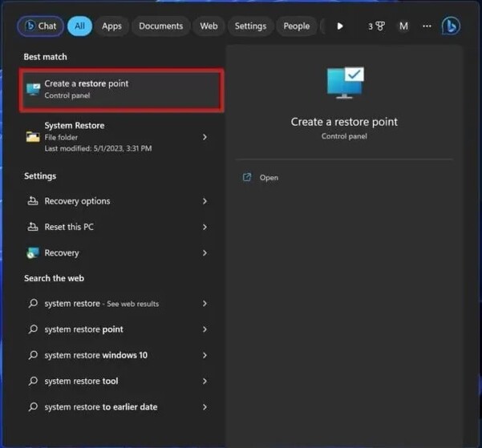Switch to the Web filter tab
This screenshot has height=448, width=482.
click(x=209, y=26)
